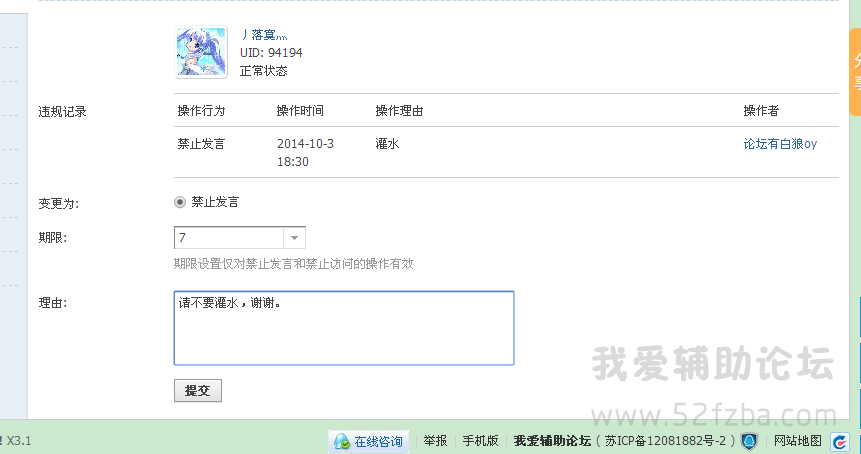Select the 禁止发言 radio button
The width and height of the screenshot is (861, 454).
pyautogui.click(x=180, y=202)
